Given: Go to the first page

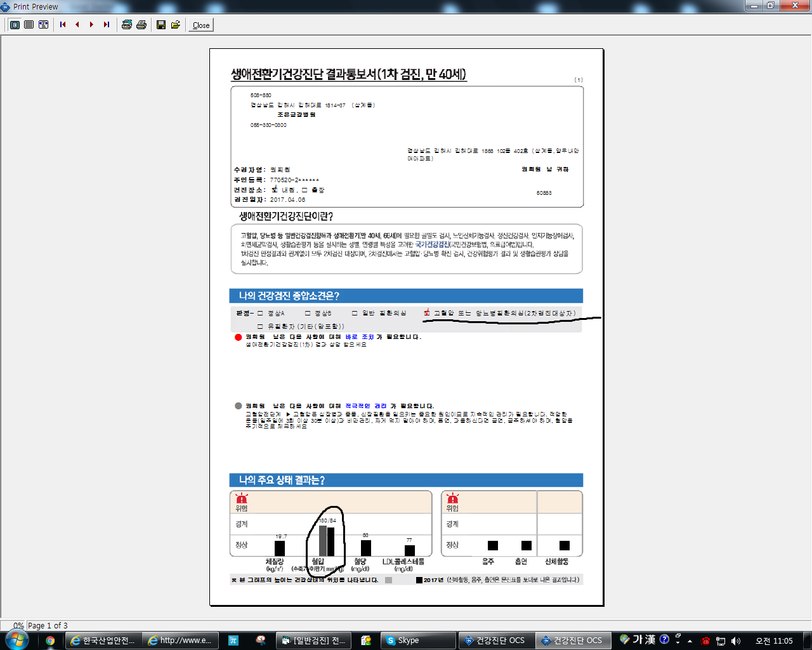Looking at the screenshot, I should pos(63,25).
